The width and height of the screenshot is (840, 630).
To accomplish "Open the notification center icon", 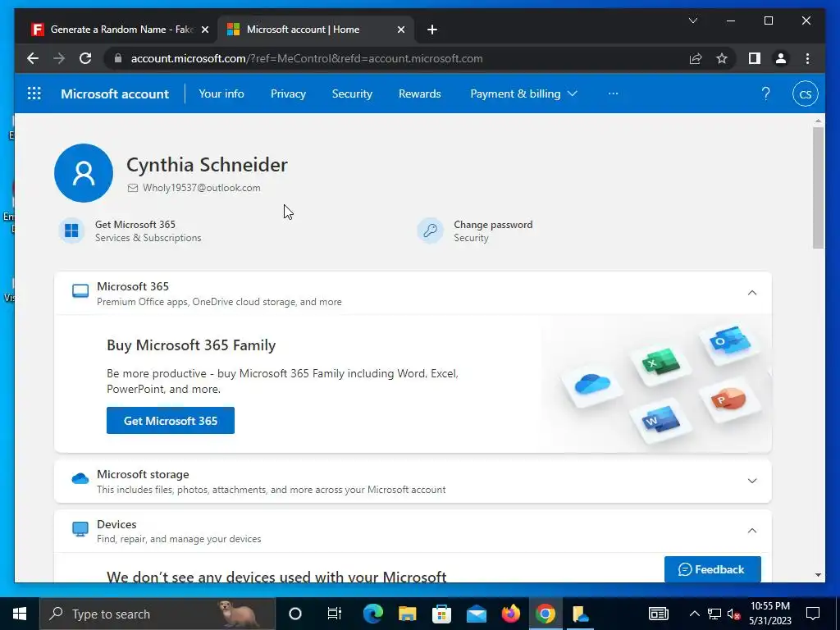I will 813,614.
